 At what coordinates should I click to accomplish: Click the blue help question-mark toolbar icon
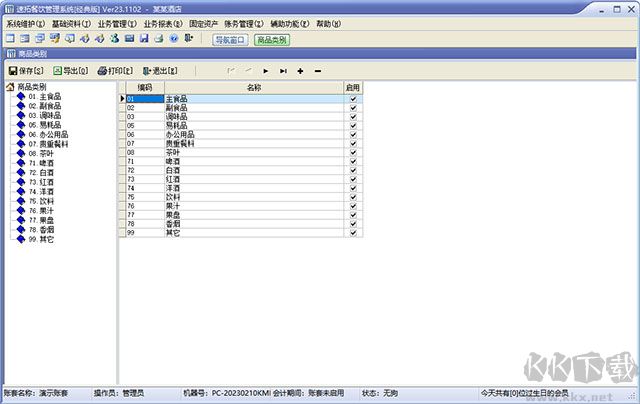pos(174,39)
